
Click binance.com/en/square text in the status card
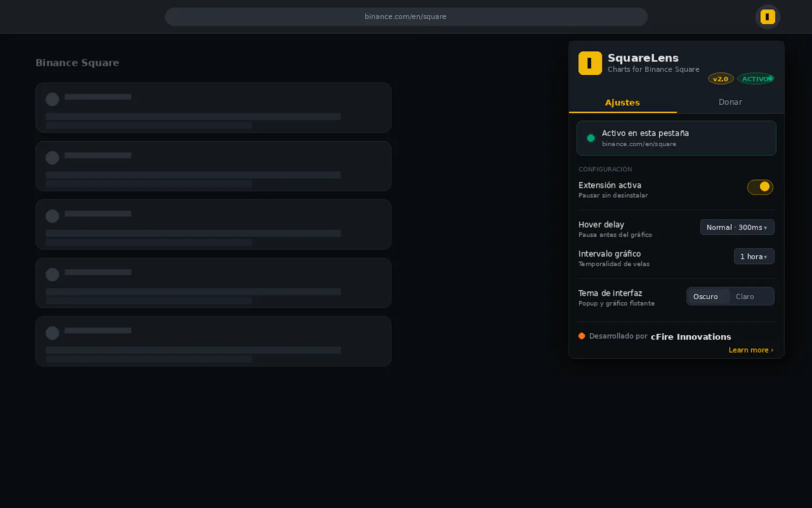(x=639, y=144)
